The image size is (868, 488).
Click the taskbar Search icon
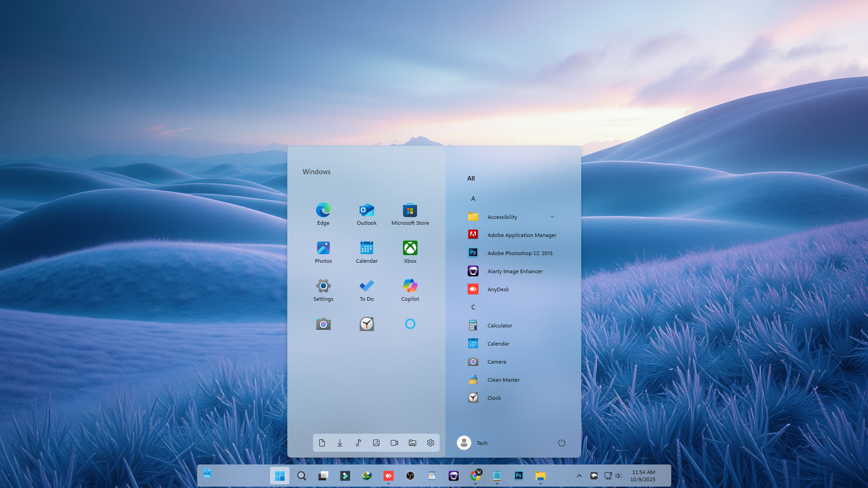301,476
